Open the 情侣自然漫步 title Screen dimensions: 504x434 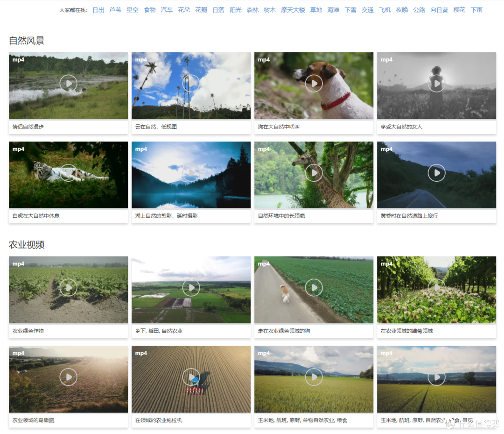[28, 127]
